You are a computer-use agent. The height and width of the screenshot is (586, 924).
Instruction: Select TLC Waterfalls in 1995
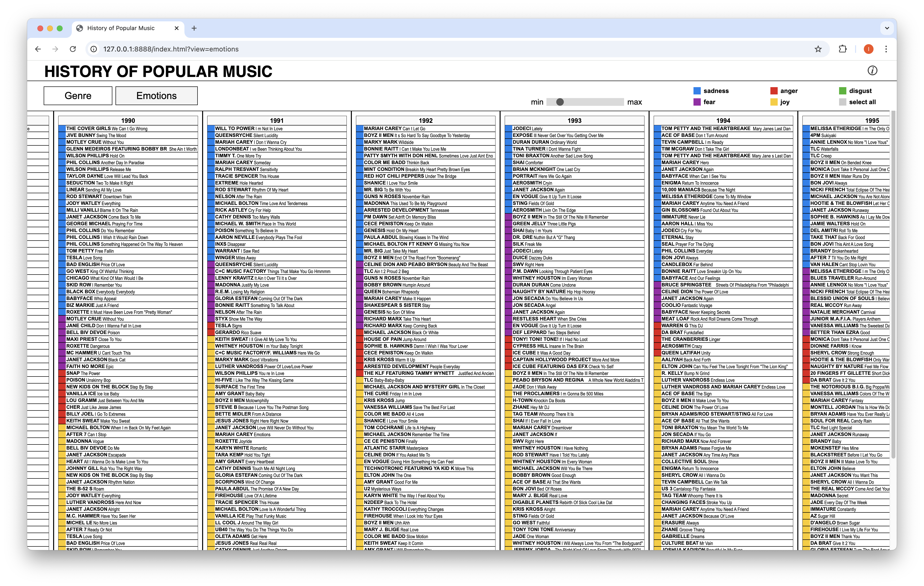pos(846,149)
